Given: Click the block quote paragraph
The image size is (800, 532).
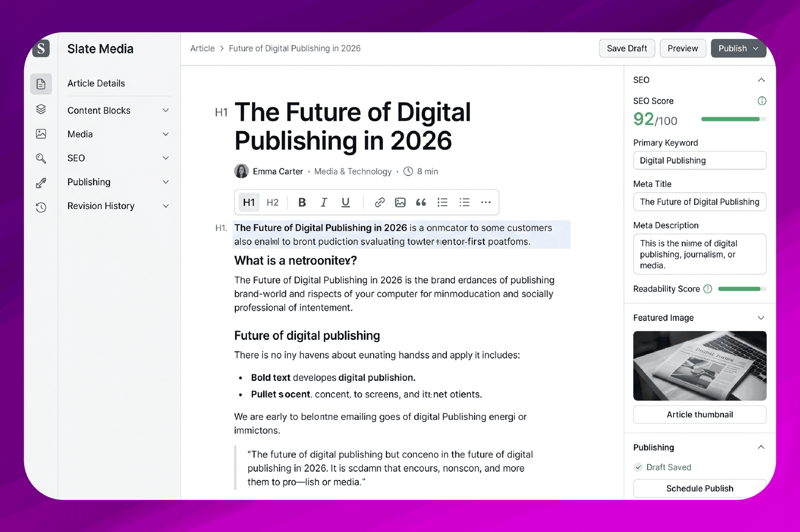Looking at the screenshot, I should [390, 468].
